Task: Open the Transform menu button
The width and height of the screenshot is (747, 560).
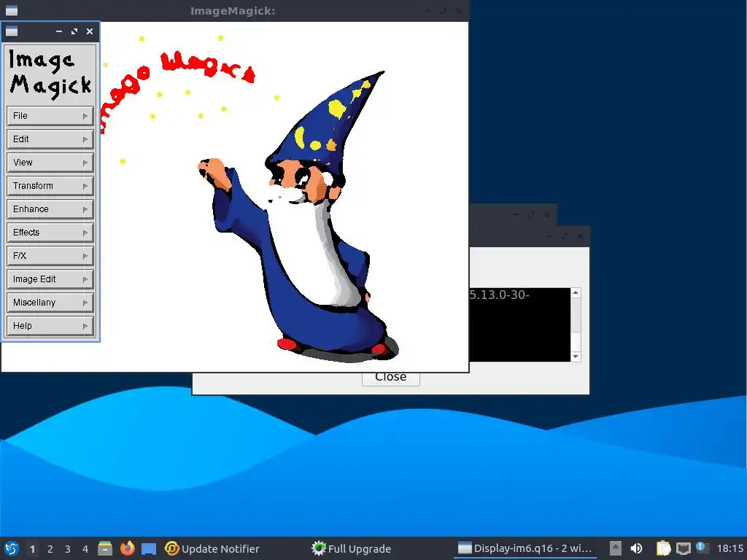Action: pyautogui.click(x=50, y=186)
